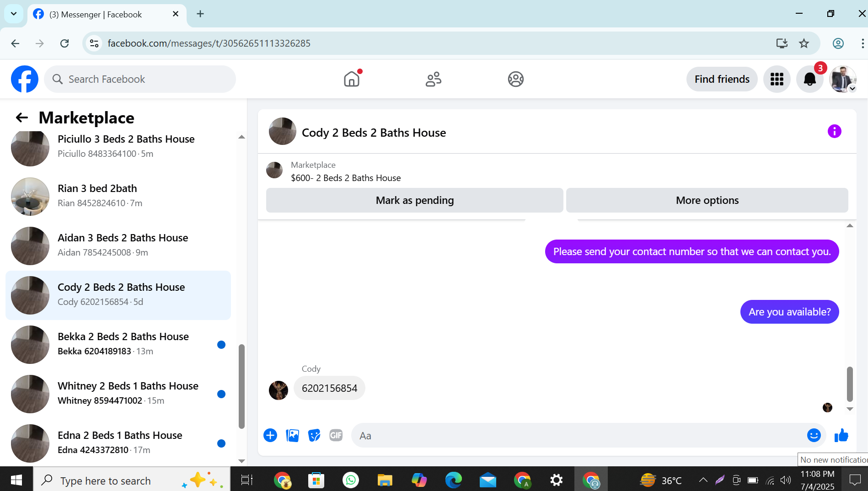Close the Messenger Facebook tab
The image size is (868, 491).
pos(176,14)
